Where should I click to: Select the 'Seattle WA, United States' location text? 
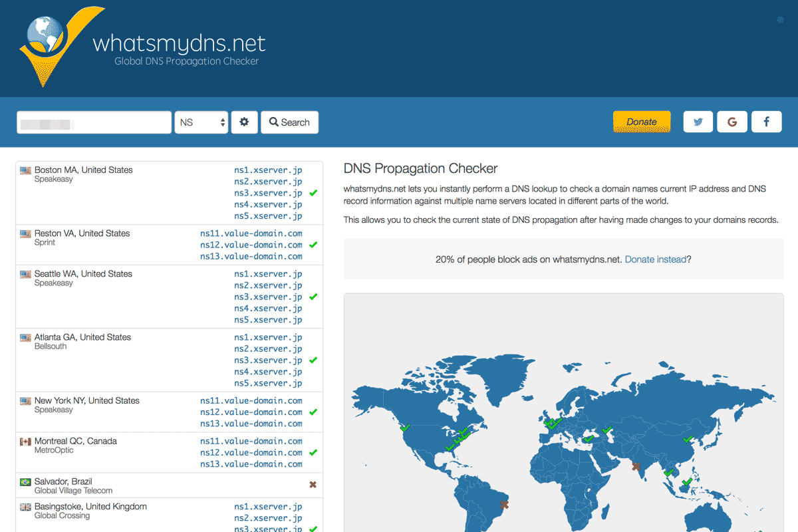pyautogui.click(x=84, y=273)
